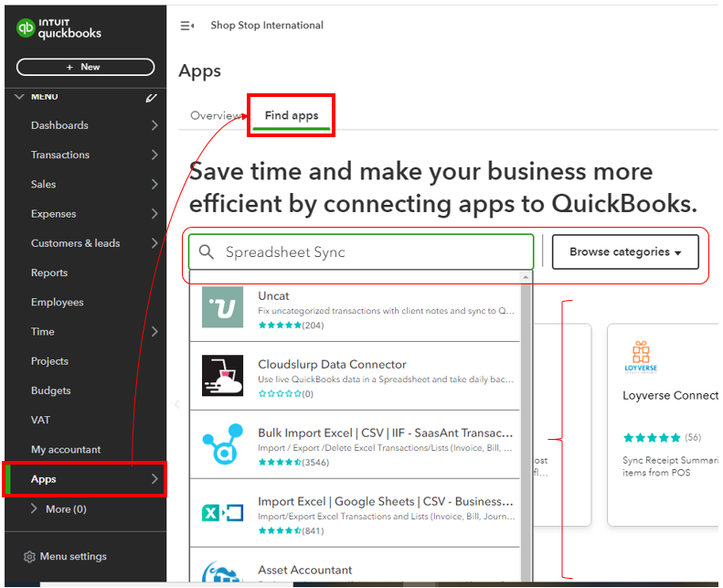The height and width of the screenshot is (588, 723).
Task: Expand the Dashboards submenu chevron
Action: 154,125
